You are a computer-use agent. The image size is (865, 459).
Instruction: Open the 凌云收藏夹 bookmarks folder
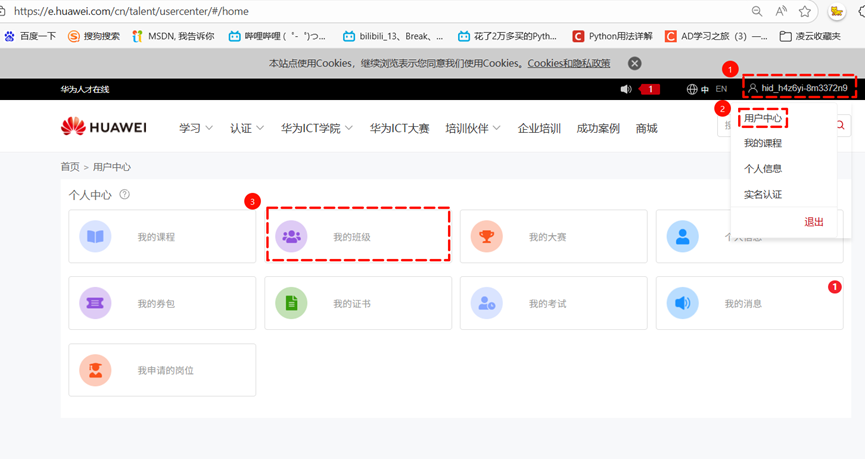point(810,36)
